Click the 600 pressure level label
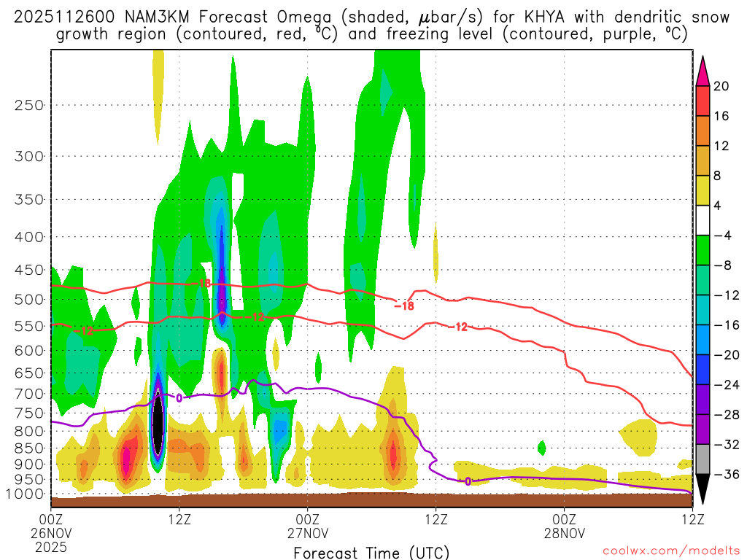 pos(29,351)
